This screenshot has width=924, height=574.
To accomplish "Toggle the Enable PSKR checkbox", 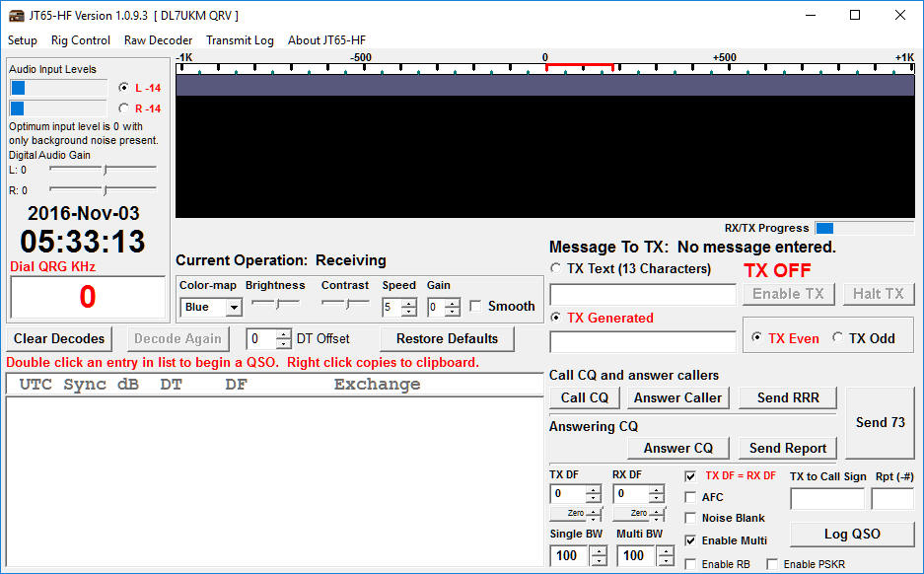I will click(x=772, y=564).
